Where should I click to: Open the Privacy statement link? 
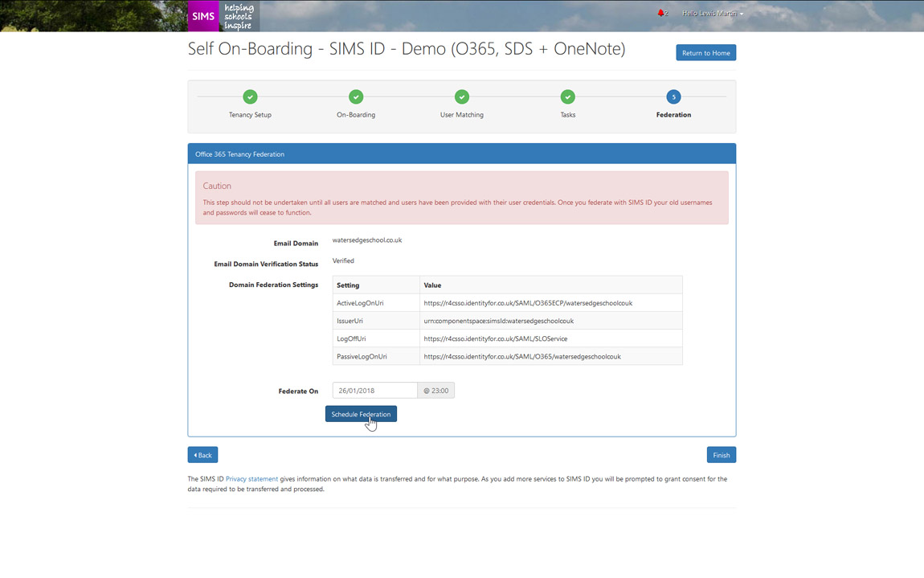point(251,479)
